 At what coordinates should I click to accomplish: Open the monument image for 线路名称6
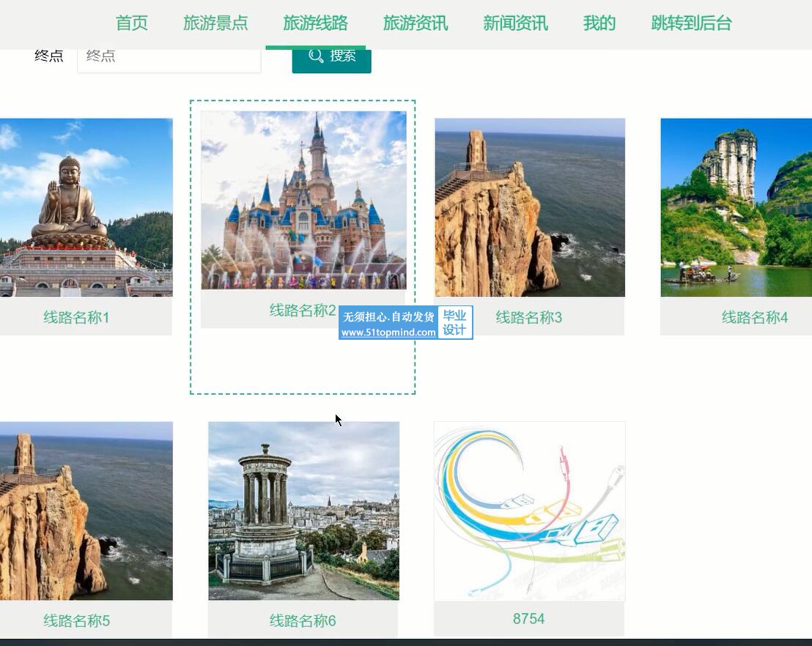coord(303,511)
